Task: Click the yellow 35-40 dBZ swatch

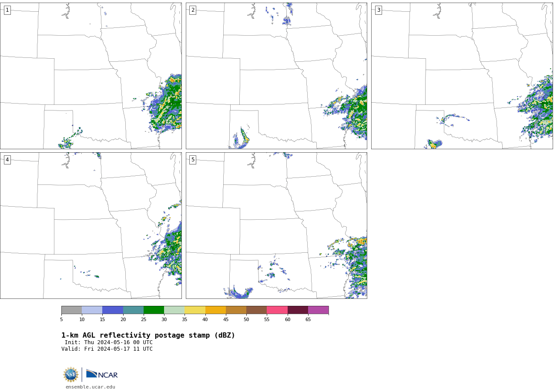Action: pos(195,310)
